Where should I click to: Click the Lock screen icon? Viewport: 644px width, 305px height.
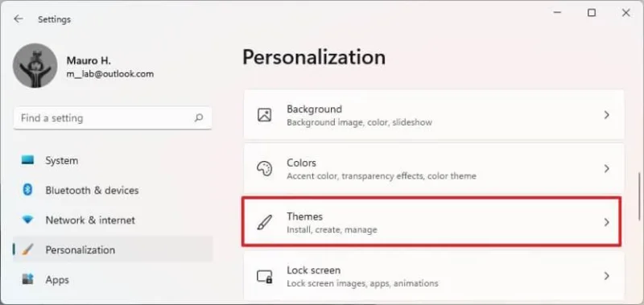pos(264,276)
